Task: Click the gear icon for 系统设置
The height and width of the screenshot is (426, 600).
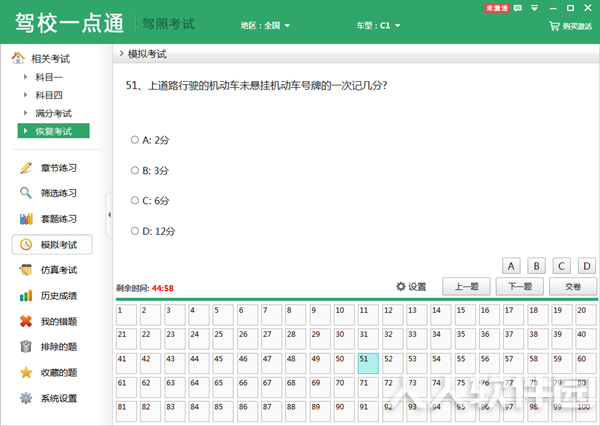Action: click(26, 398)
